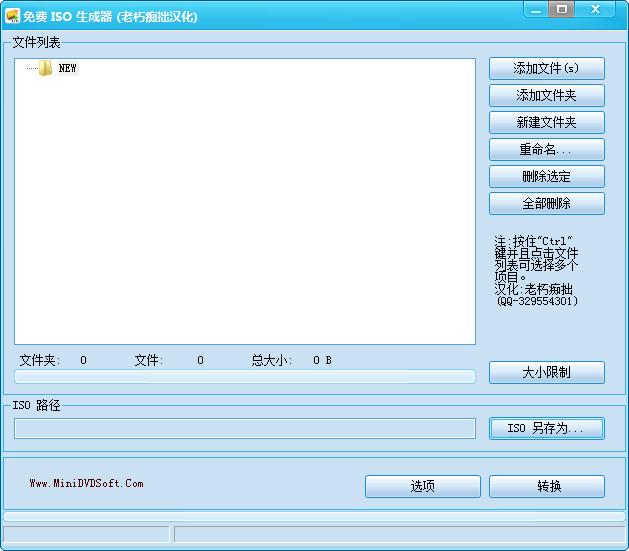Start conversion with the 转换 button
Screen dimensions: 629x551
tap(546, 486)
